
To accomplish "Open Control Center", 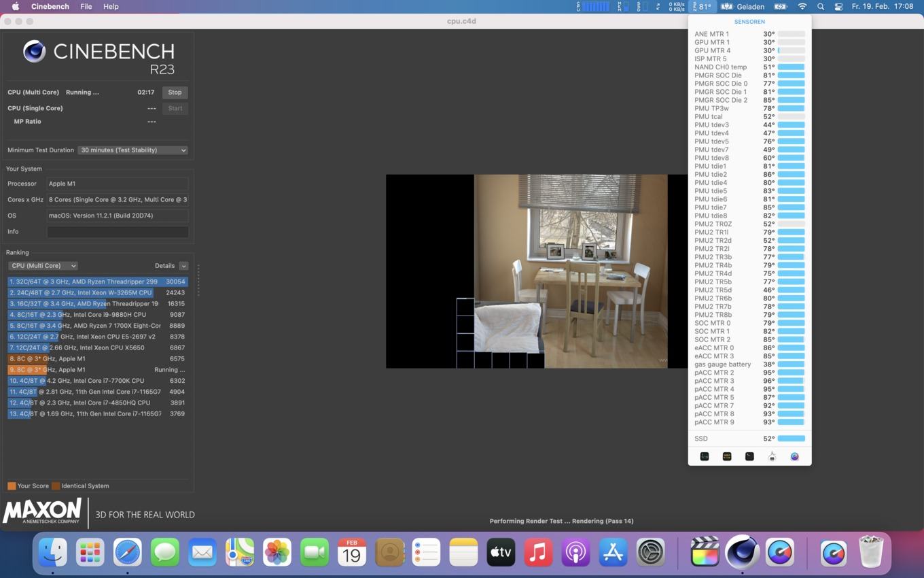I will tap(838, 6).
